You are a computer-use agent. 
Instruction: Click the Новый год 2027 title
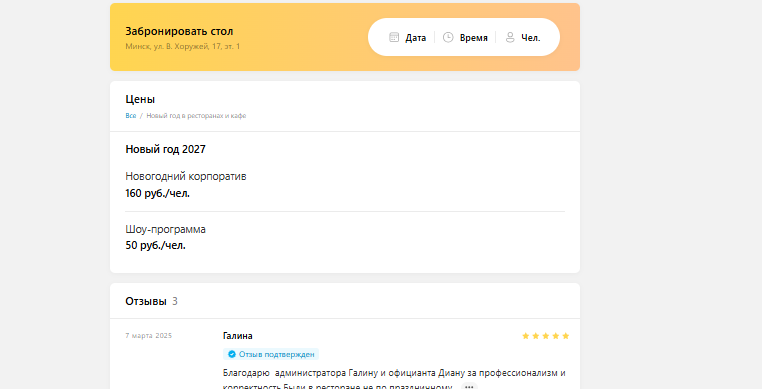tap(165, 149)
